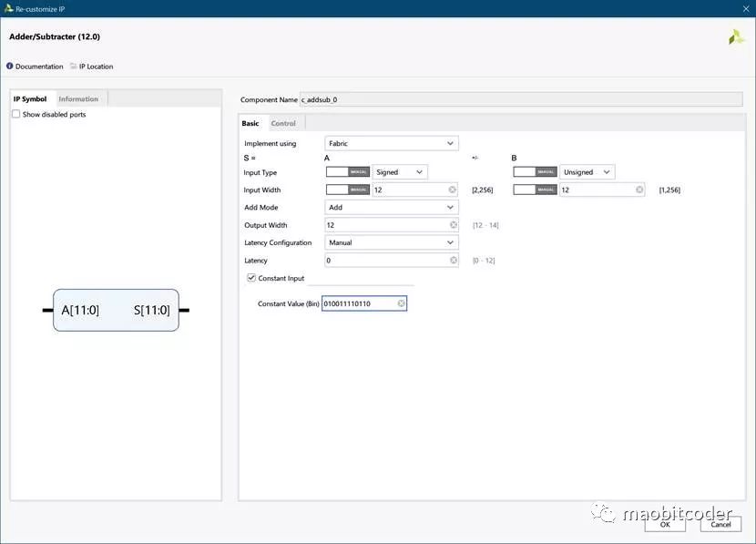The image size is (756, 544).
Task: Open the Documentation info icon
Action: [x=10, y=67]
